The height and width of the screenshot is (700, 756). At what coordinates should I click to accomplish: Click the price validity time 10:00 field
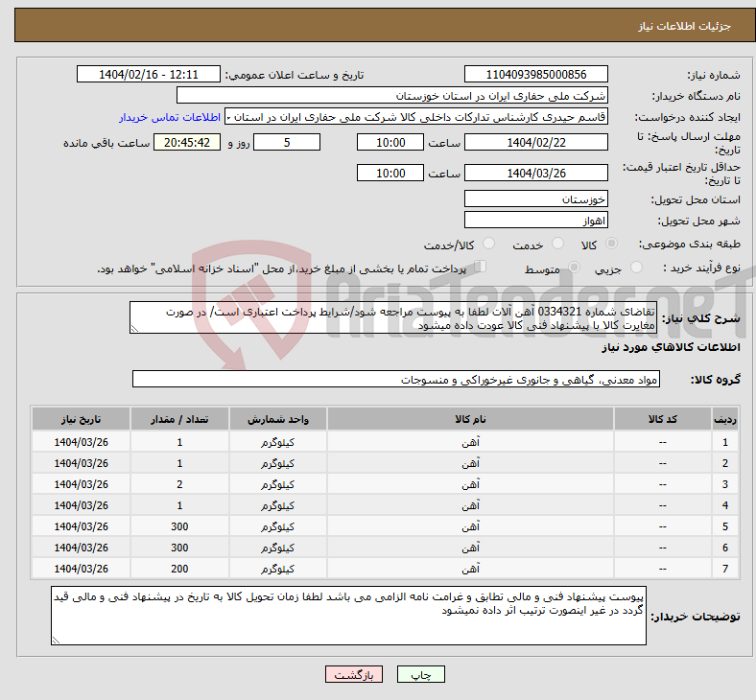[x=390, y=173]
